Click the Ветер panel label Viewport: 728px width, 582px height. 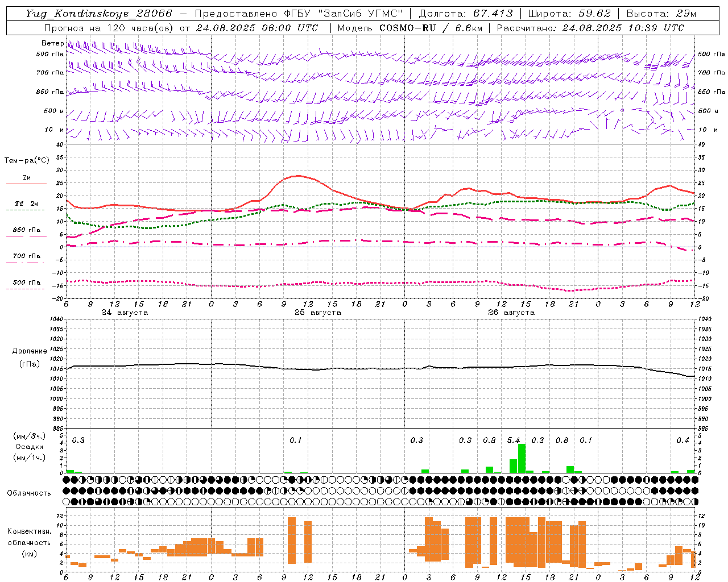coord(52,43)
